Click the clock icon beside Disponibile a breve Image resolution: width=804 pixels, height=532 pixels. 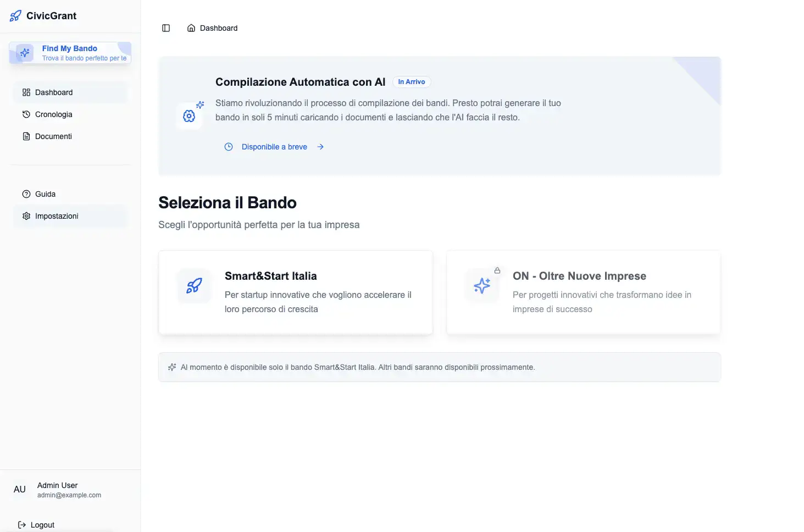229,147
